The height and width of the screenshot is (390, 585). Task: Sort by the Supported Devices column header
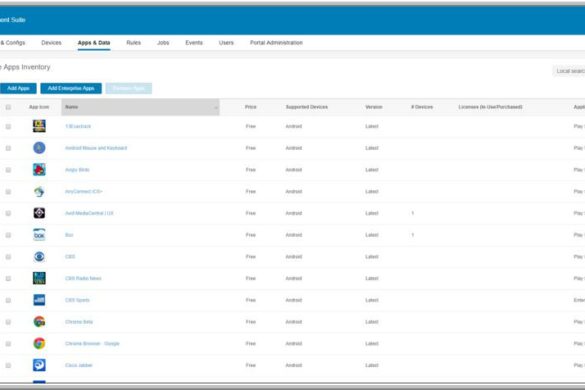pos(307,107)
